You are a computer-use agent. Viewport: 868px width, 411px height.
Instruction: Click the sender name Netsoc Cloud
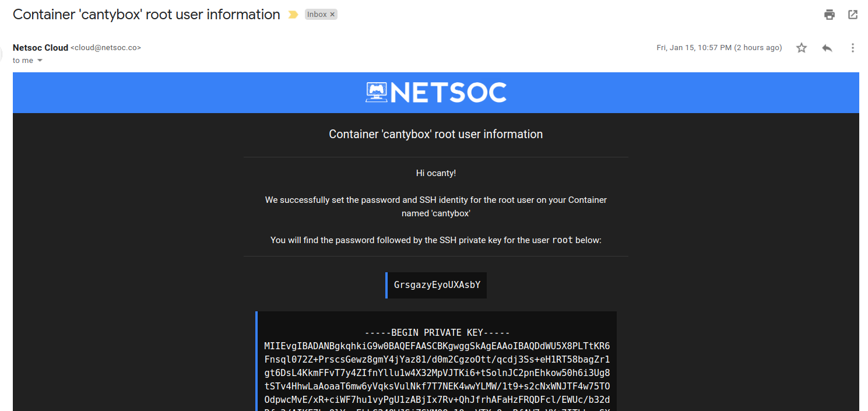pos(40,48)
